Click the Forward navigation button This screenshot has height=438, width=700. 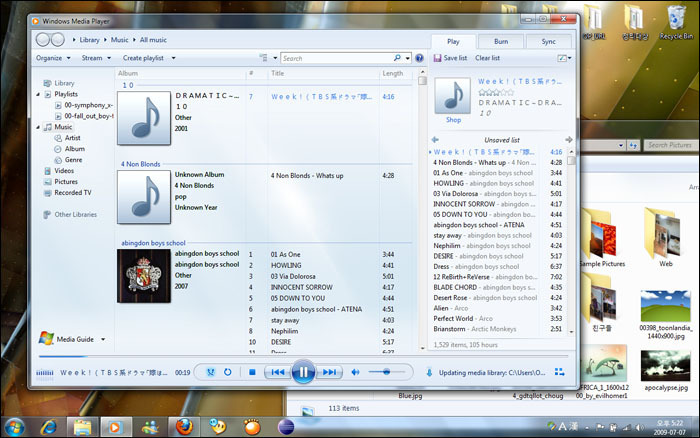point(58,40)
